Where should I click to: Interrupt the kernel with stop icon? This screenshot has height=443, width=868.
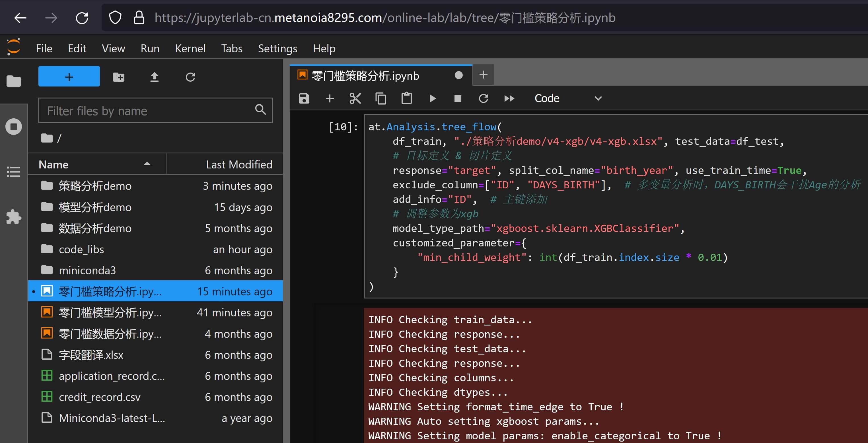458,99
